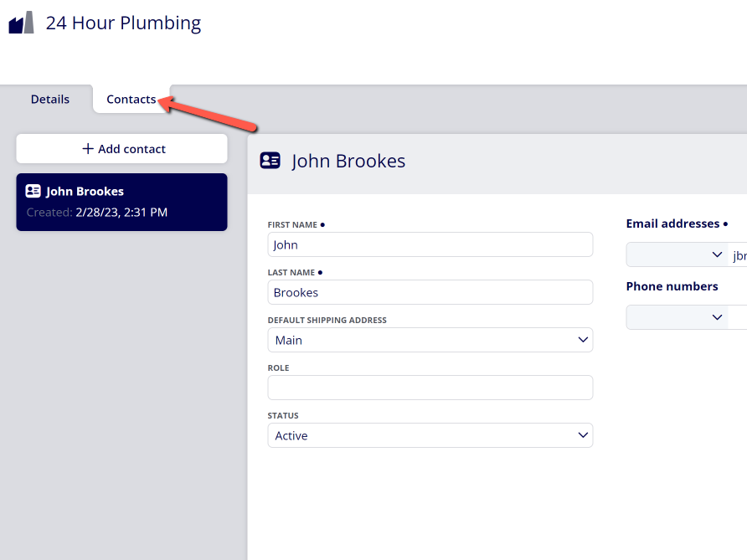The height and width of the screenshot is (560, 747).
Task: Click the contact card icon in John Brookes list item
Action: (33, 191)
